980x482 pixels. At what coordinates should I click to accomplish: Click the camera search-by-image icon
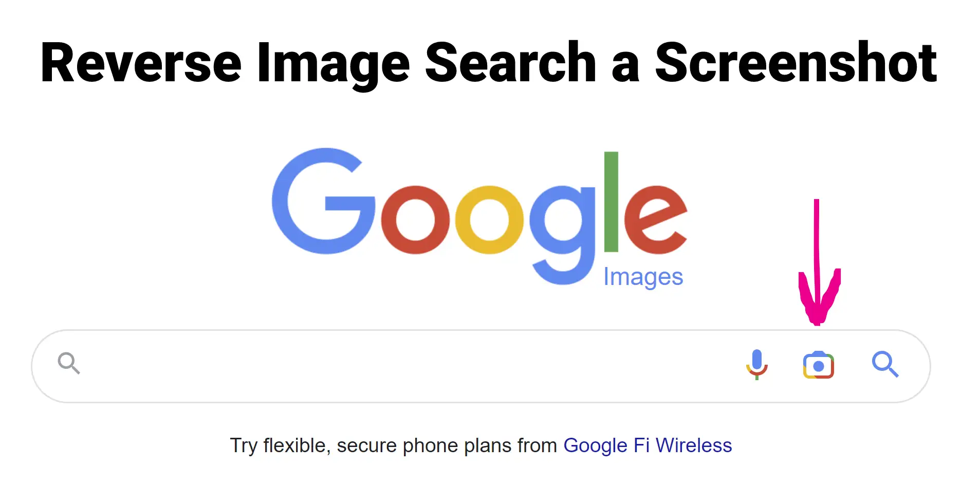pos(818,365)
